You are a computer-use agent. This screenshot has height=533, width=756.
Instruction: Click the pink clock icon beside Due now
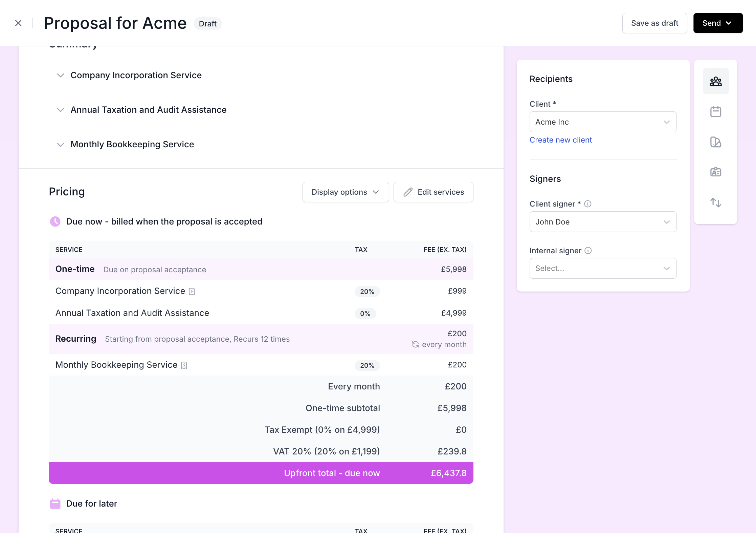(x=55, y=221)
